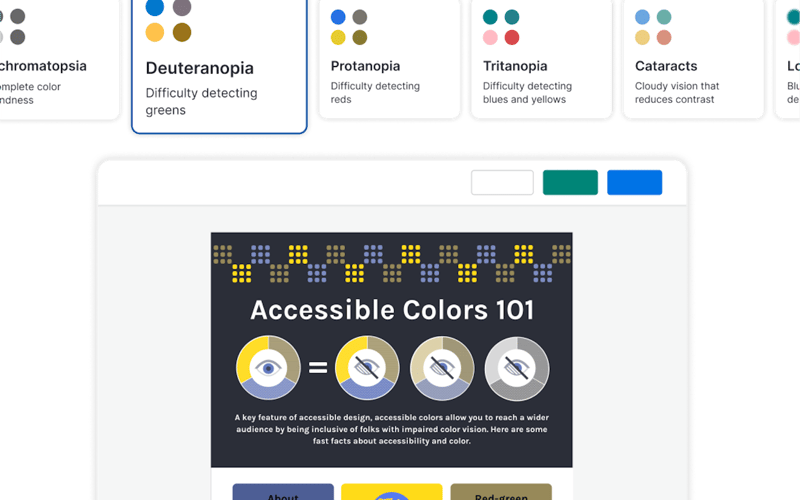Click the brown dot in Deuteranopia card

[182, 32]
